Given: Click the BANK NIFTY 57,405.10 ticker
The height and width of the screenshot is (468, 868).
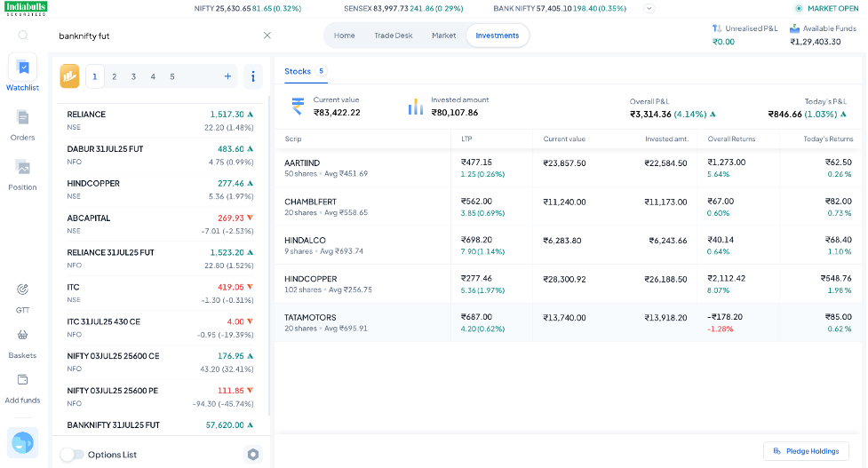Looking at the screenshot, I should [x=560, y=8].
